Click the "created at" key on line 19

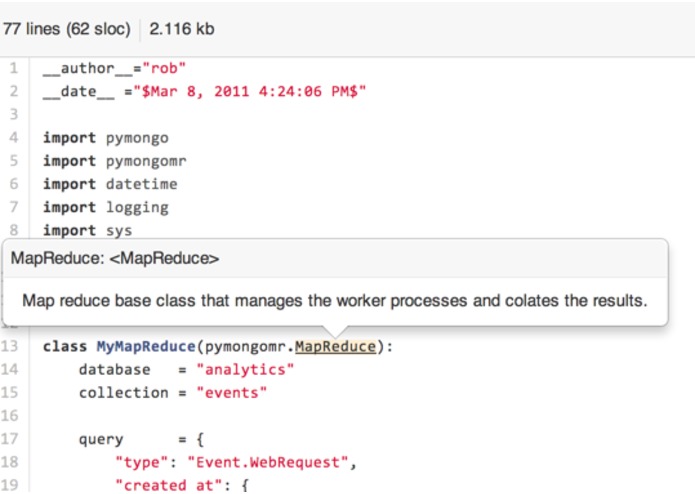click(168, 486)
